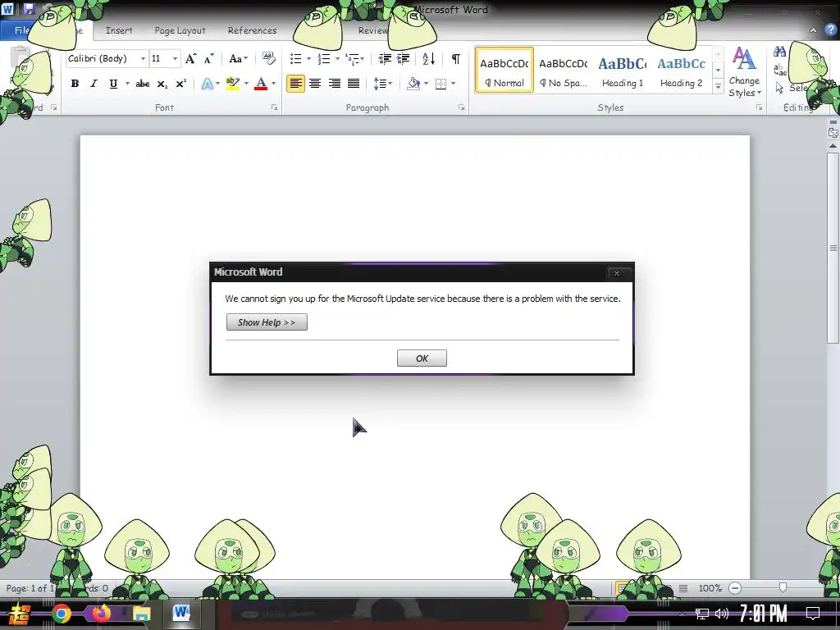Open File Explorer from the taskbar
The width and height of the screenshot is (840, 630).
[x=141, y=614]
